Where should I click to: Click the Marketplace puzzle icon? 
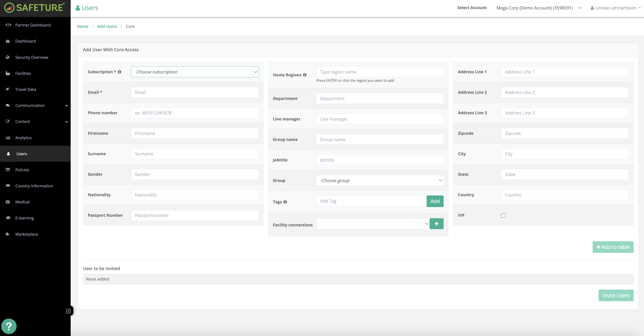coord(8,234)
